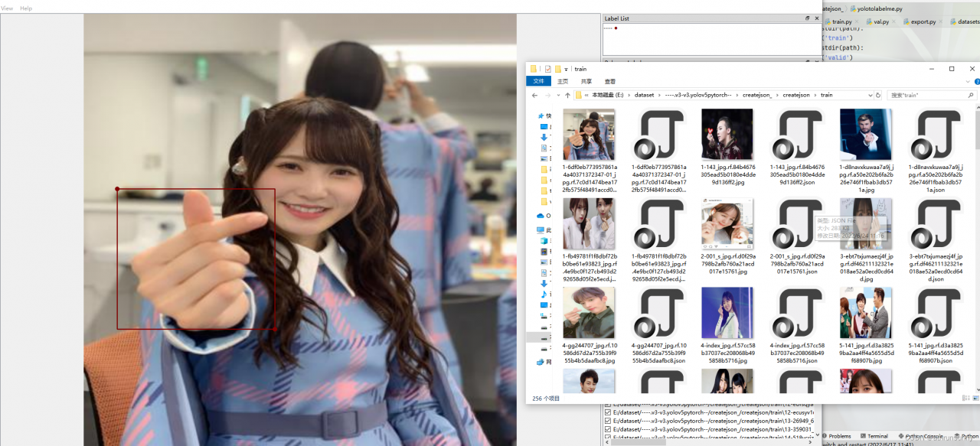The height and width of the screenshot is (446, 980).
Task: Select the 4-index_jpg.rf.57cc58 jpg thumbnail
Action: click(727, 313)
